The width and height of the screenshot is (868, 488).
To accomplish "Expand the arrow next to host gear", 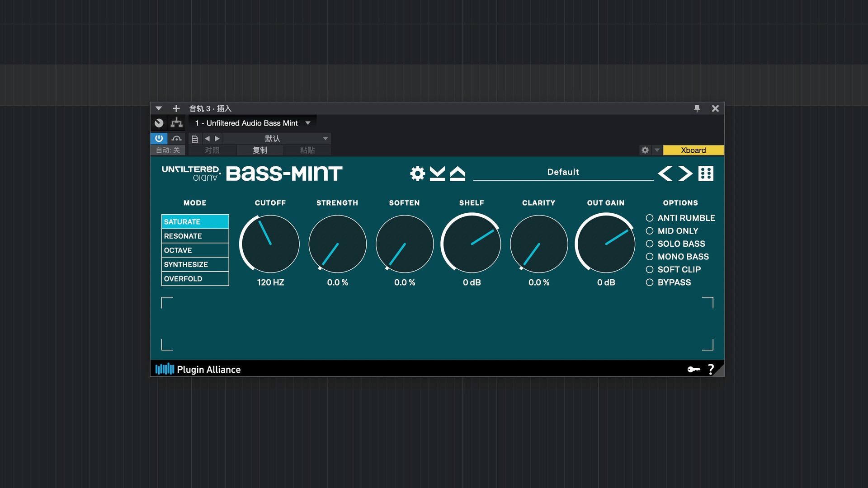I will tap(657, 150).
